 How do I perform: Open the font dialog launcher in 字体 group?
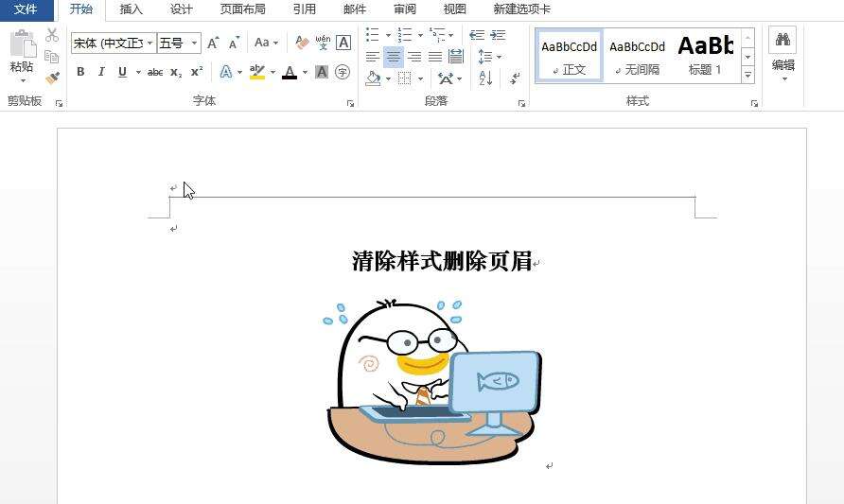(x=350, y=103)
